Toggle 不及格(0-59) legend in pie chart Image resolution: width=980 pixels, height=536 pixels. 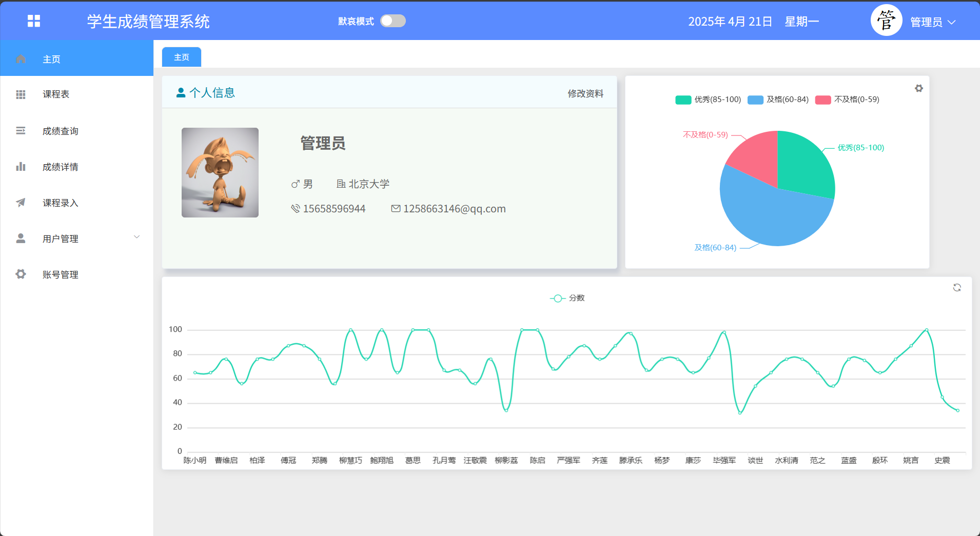pyautogui.click(x=847, y=100)
